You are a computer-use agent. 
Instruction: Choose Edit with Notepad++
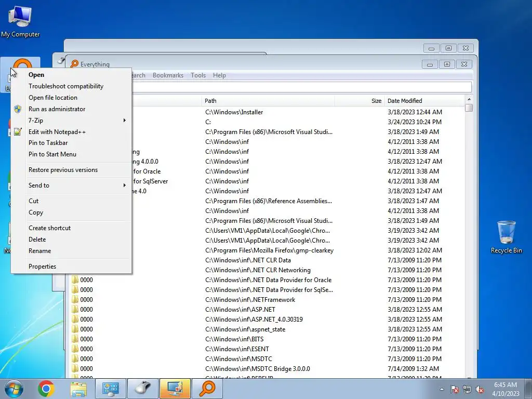71,131
